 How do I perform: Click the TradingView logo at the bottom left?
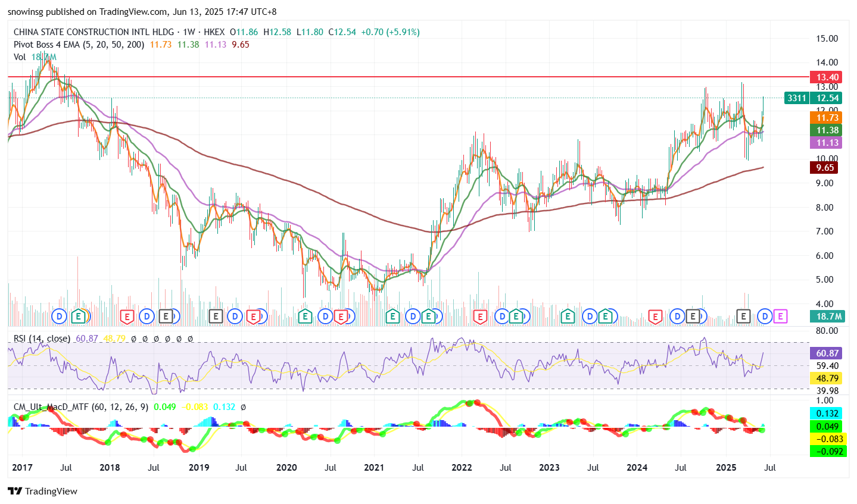coord(42,491)
